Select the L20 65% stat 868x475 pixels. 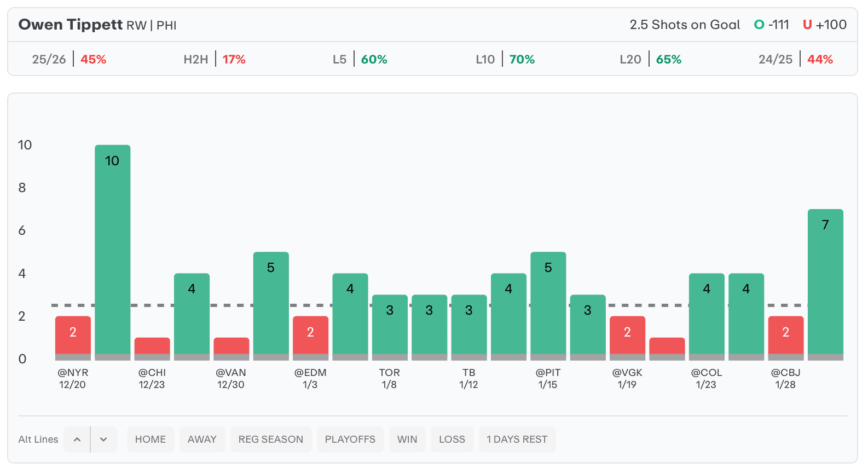[x=650, y=59]
